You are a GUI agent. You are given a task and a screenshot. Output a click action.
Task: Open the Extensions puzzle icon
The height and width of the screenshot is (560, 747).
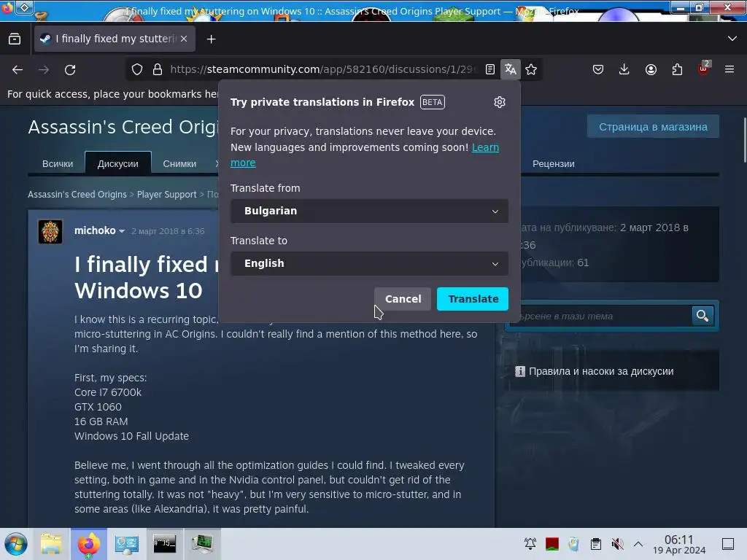pos(677,69)
